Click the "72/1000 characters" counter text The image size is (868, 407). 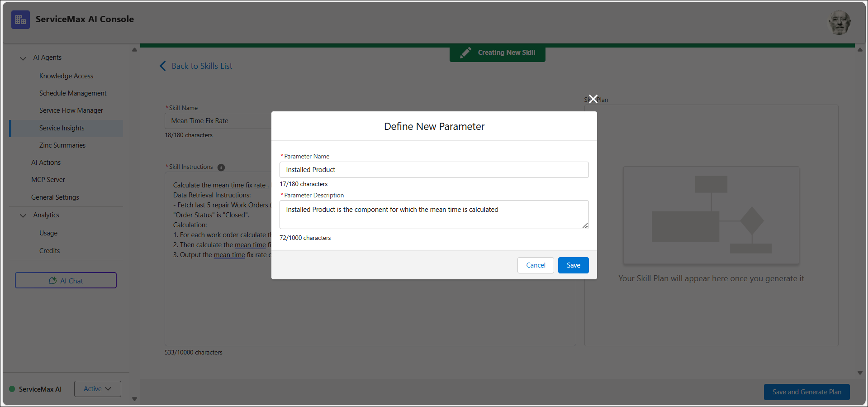coord(305,238)
